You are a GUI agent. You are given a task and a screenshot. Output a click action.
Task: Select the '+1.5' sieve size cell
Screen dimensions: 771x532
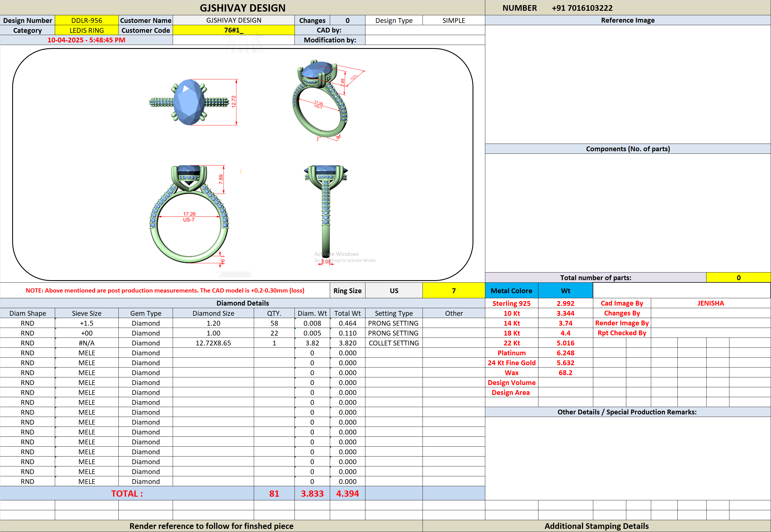87,323
